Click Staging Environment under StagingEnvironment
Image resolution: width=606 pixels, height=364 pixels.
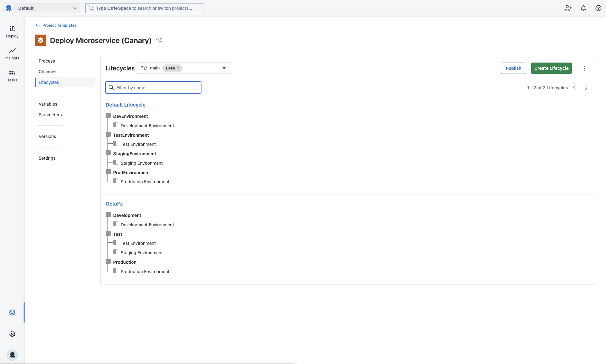142,163
